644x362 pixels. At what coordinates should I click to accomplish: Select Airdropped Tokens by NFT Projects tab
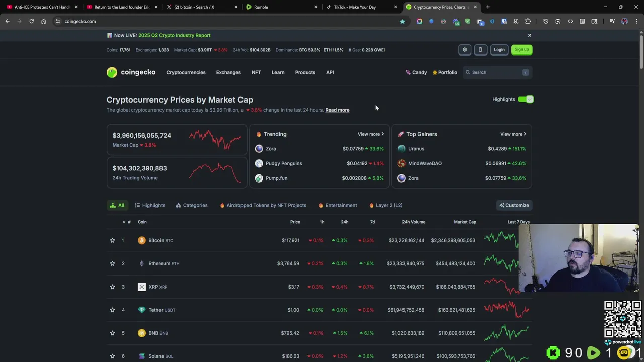pyautogui.click(x=263, y=205)
